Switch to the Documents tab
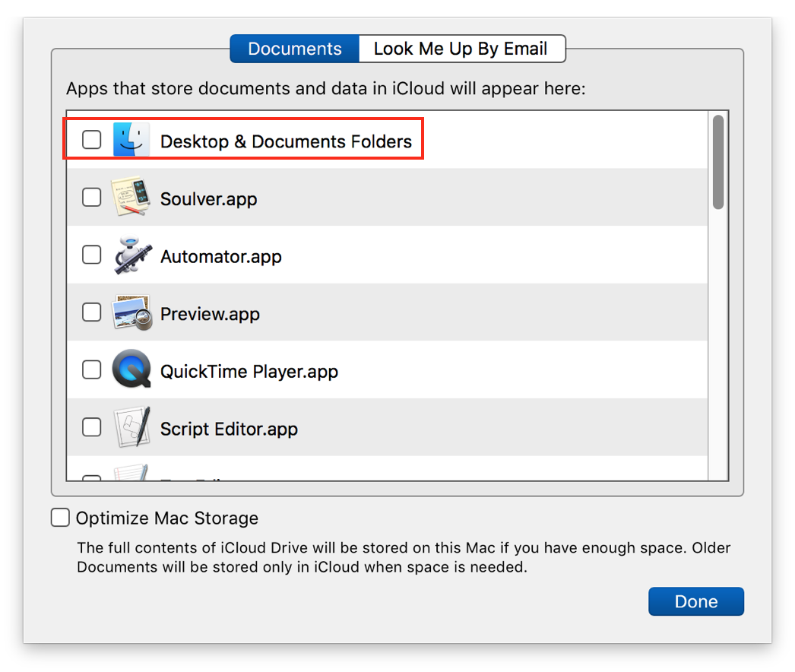The height and width of the screenshot is (672, 795). click(x=294, y=49)
